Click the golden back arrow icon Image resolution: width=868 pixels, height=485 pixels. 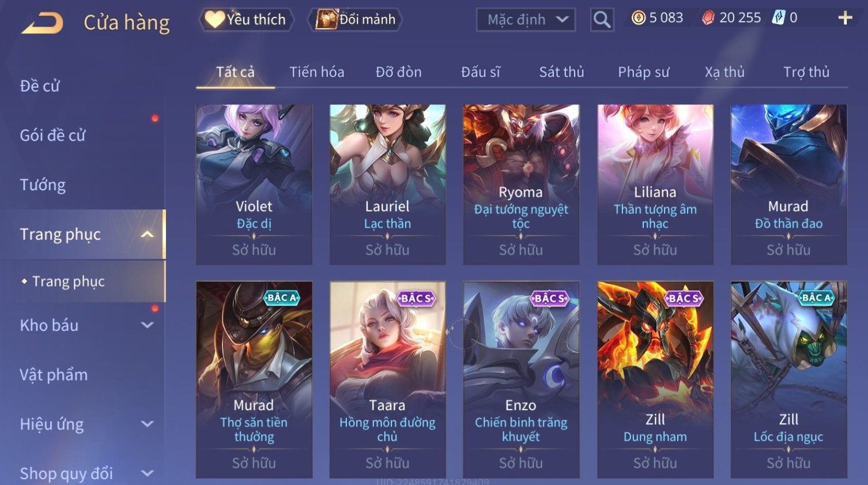click(x=42, y=24)
